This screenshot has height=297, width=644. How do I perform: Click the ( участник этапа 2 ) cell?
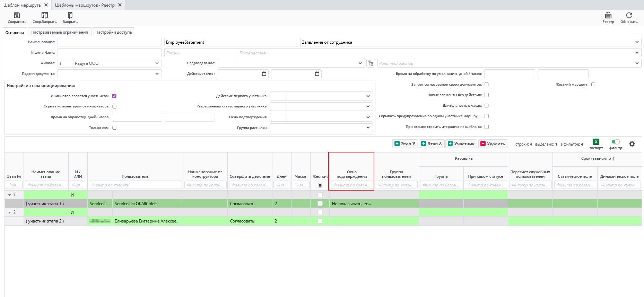tap(46, 221)
